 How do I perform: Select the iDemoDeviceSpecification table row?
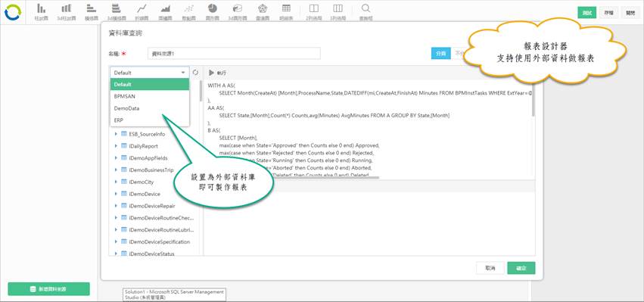[160, 241]
